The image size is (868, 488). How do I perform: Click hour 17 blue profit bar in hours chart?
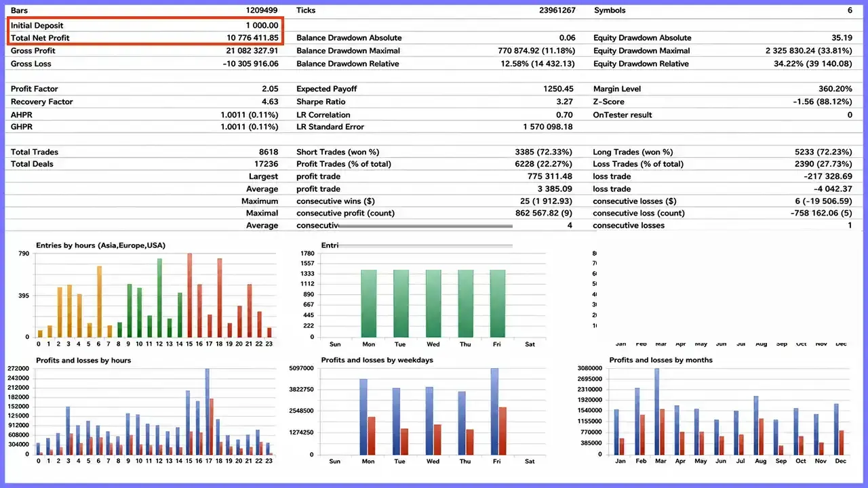208,411
